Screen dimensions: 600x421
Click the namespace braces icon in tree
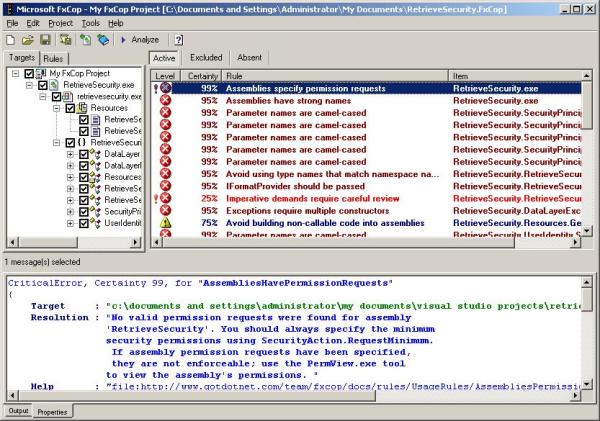coord(82,142)
